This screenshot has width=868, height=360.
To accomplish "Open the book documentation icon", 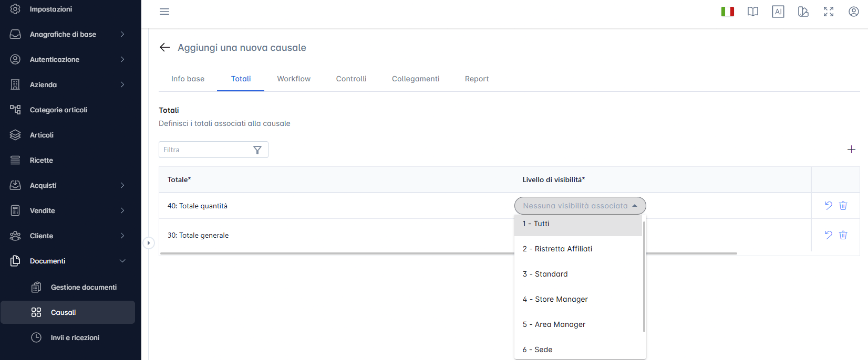I will [x=753, y=12].
